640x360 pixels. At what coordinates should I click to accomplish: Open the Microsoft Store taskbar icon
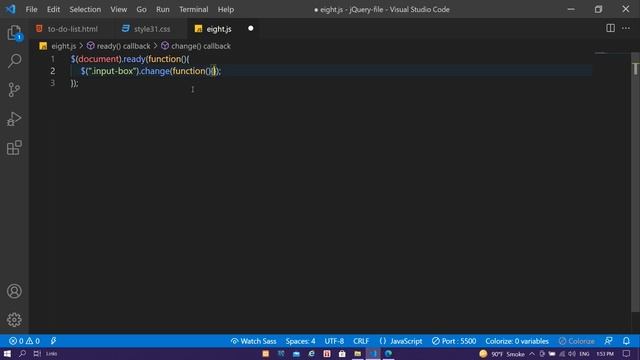(x=342, y=353)
